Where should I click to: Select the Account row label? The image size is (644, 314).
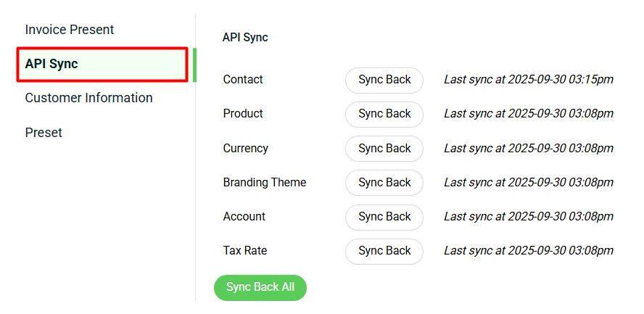pos(244,217)
